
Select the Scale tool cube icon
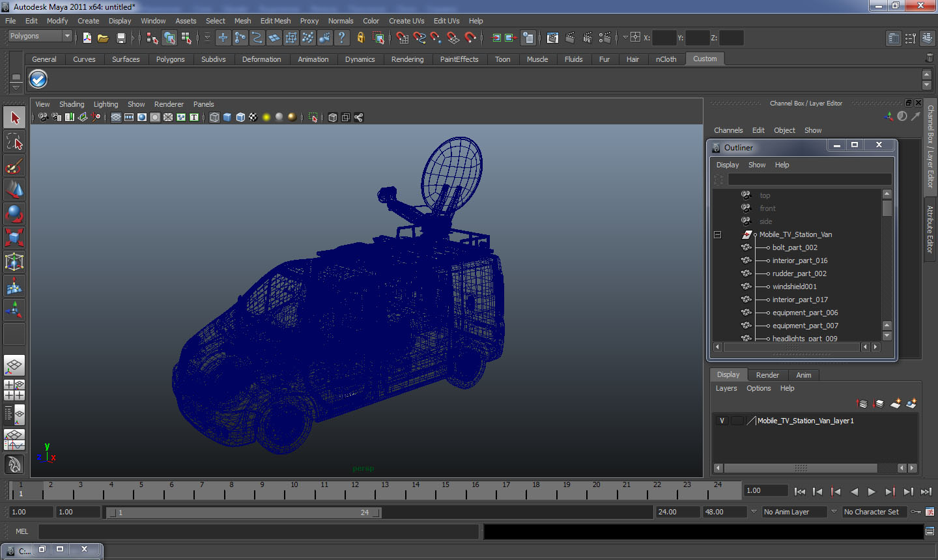14,238
